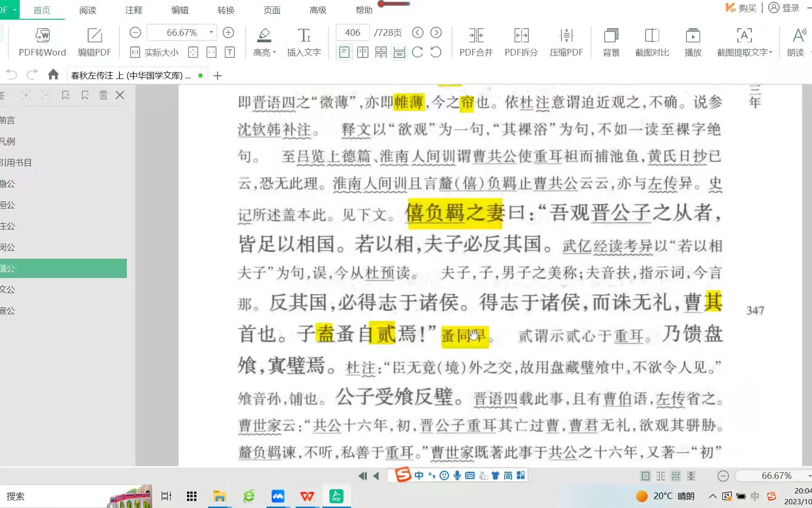812x508 pixels.
Task: Expand the 高亮 dropdown arrow
Action: tap(274, 53)
